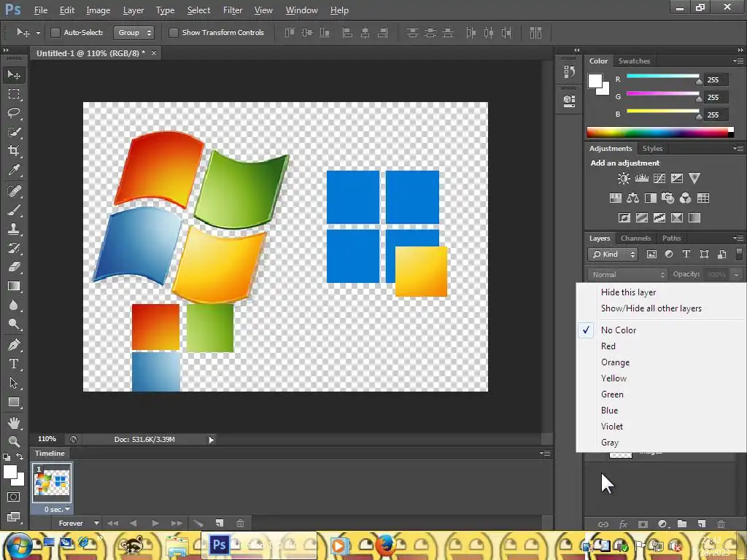Screen dimensions: 747x560
Task: Select the Zoom tool
Action: coord(14,441)
